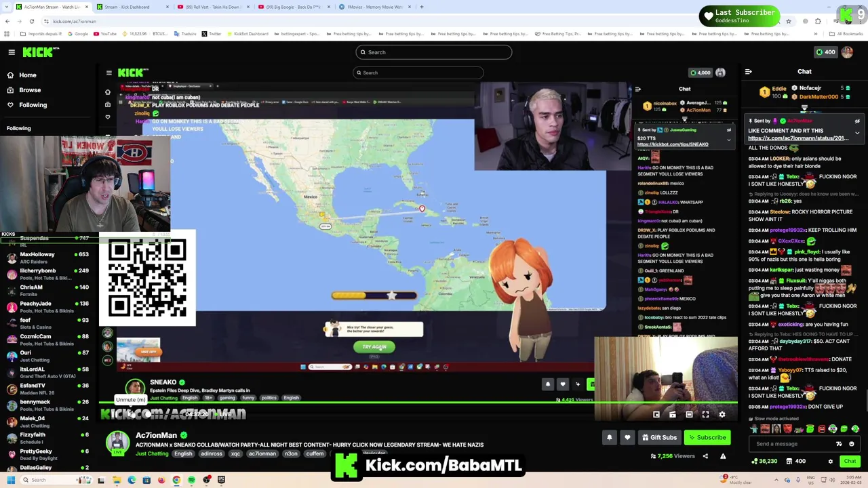Toggle theater mode on the player

[689, 414]
